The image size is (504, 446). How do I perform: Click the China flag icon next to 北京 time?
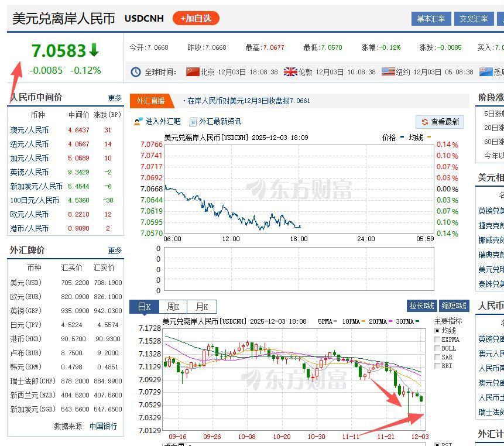pyautogui.click(x=194, y=72)
